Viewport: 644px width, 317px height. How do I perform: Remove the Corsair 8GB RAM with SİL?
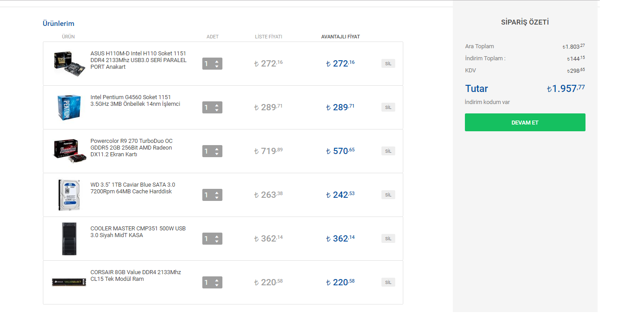click(x=388, y=282)
